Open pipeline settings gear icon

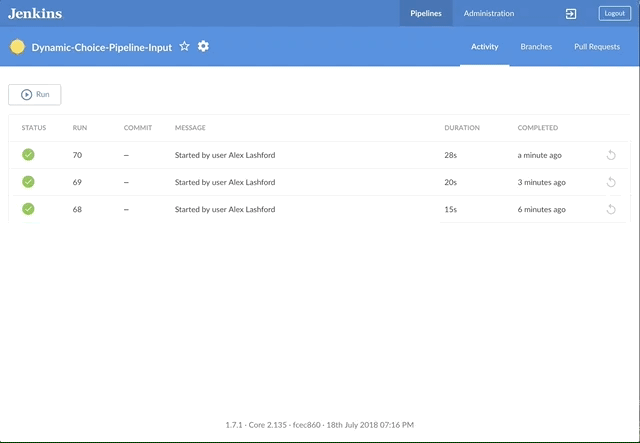click(203, 47)
